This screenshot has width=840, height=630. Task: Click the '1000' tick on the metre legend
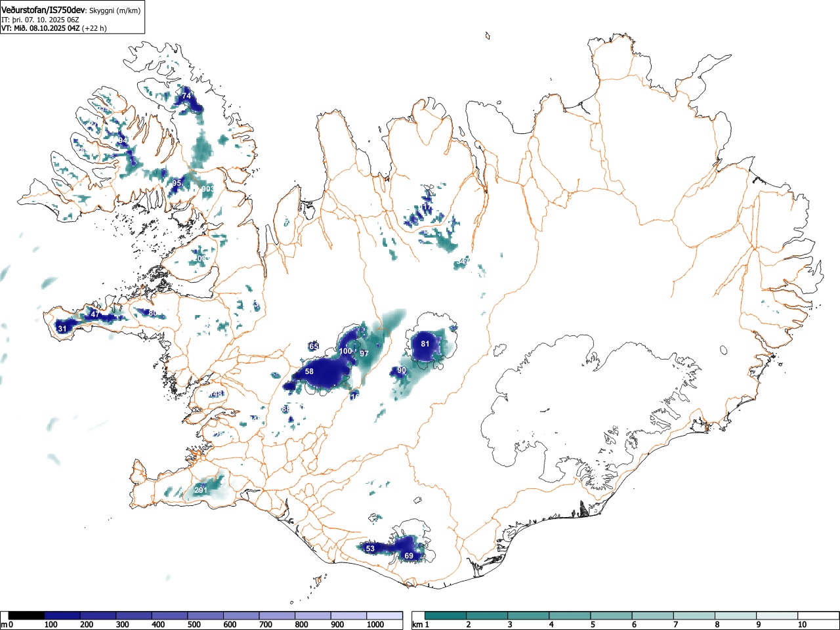point(375,625)
